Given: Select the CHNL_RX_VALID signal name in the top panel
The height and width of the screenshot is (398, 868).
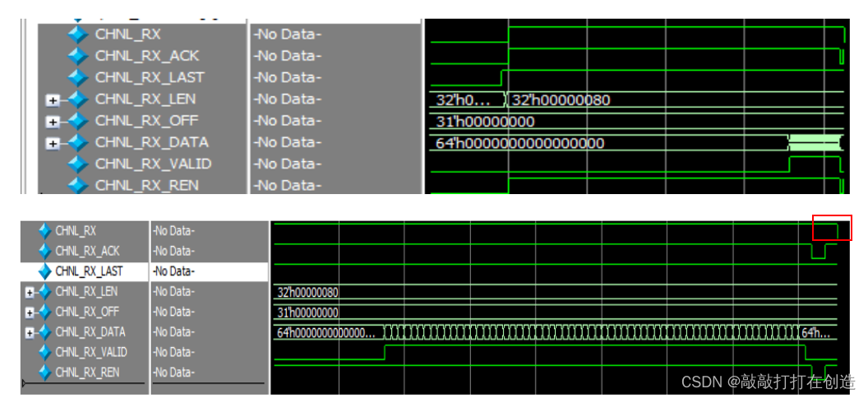Looking at the screenshot, I should [x=154, y=164].
